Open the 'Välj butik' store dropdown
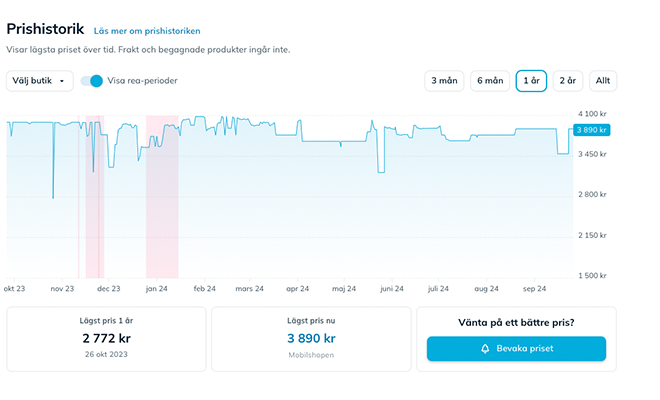The image size is (660, 400). [x=40, y=80]
